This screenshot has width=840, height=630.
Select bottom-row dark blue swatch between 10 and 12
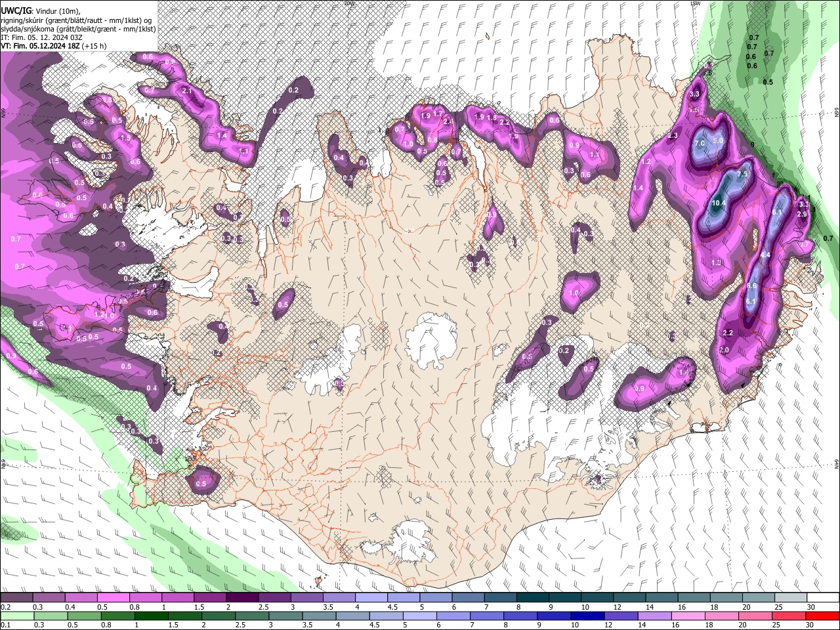(x=587, y=616)
